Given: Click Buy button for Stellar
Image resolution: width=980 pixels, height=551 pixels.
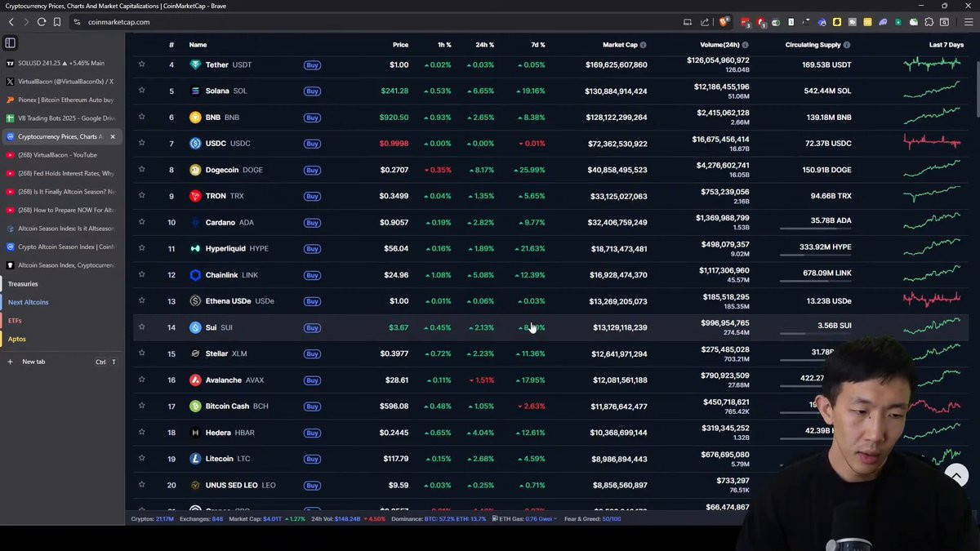Looking at the screenshot, I should pyautogui.click(x=312, y=354).
